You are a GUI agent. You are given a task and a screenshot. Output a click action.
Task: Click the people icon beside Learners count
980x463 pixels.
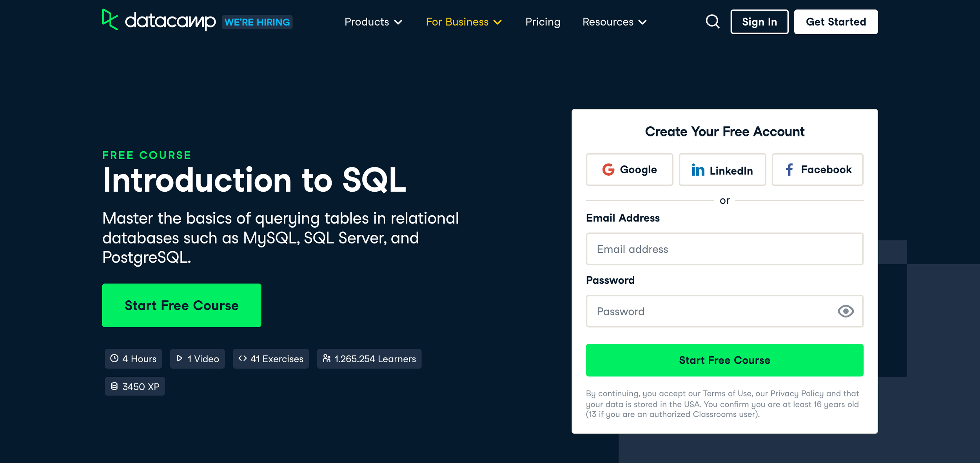(327, 358)
